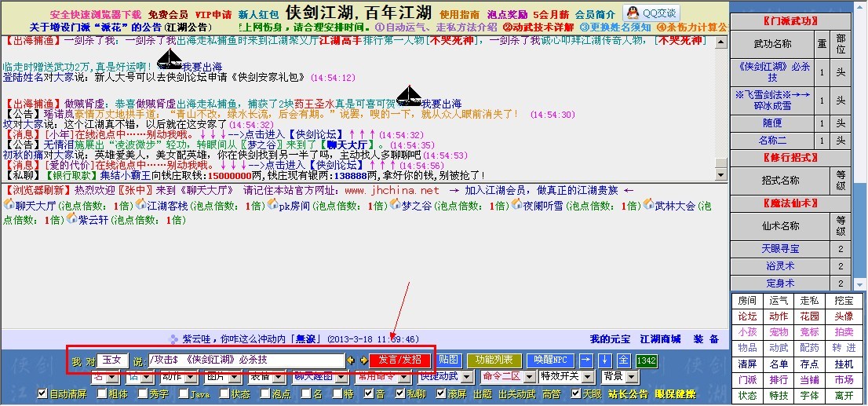Open 挖宝 in the function grid
868x406 pixels.
click(x=844, y=301)
